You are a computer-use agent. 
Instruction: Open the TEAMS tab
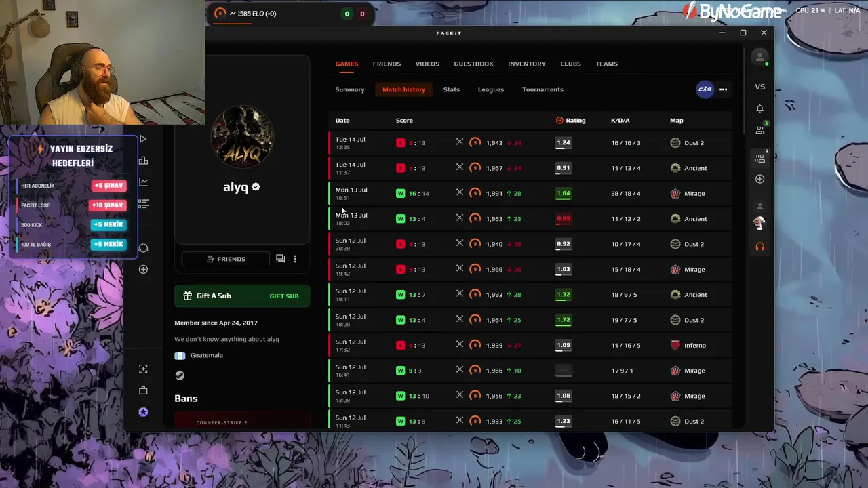pyautogui.click(x=606, y=64)
